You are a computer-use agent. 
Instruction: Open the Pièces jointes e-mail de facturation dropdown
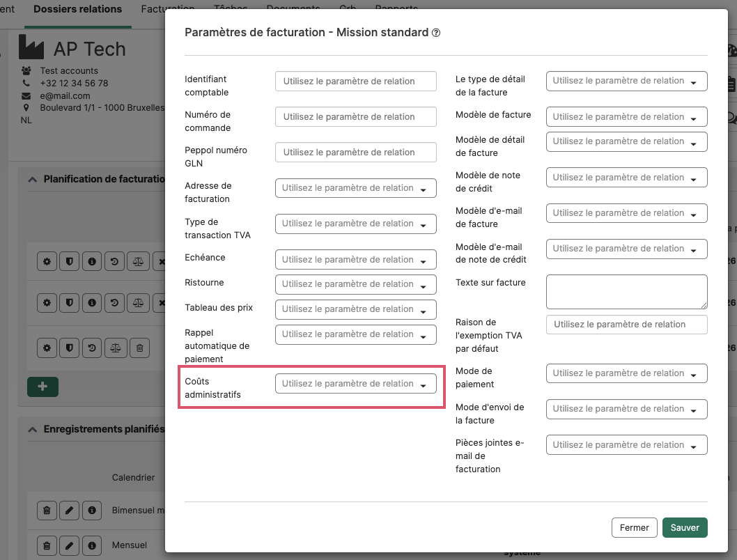pyautogui.click(x=626, y=445)
